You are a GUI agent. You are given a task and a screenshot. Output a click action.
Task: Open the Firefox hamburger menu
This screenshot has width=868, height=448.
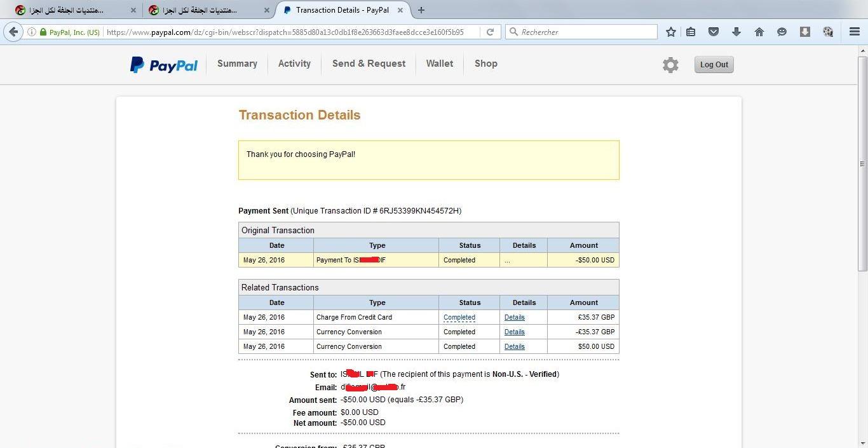855,32
